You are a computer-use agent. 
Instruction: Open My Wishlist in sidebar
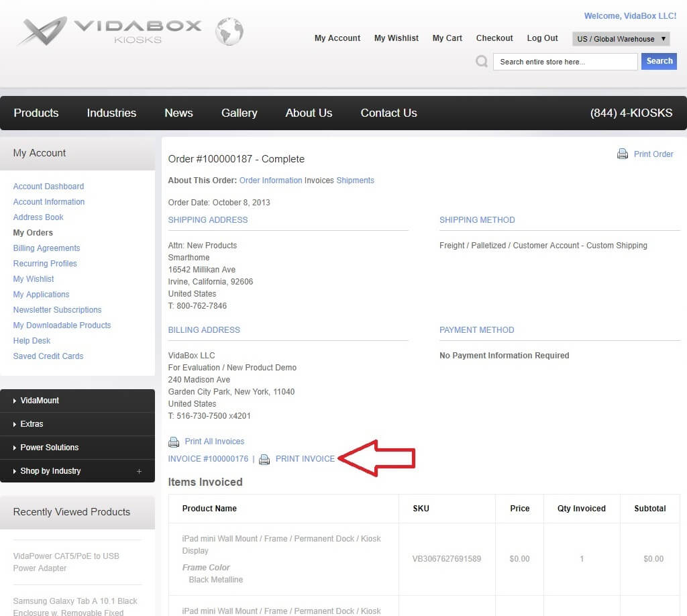coord(34,278)
